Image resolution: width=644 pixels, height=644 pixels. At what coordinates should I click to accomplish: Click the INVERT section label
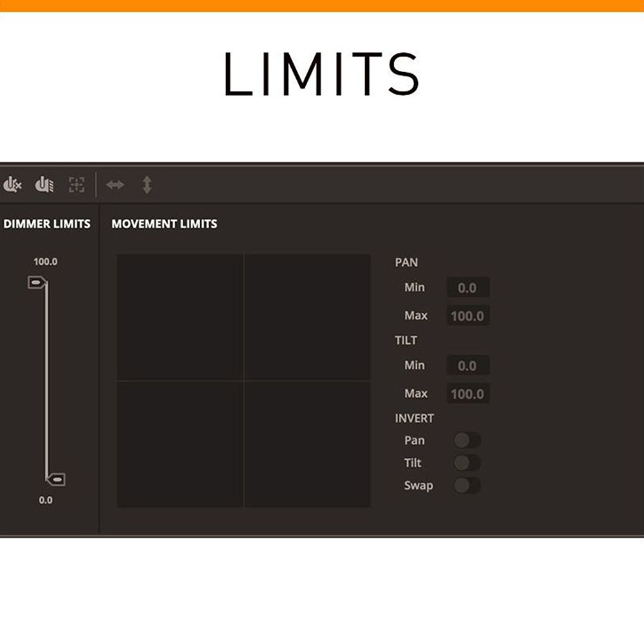click(x=414, y=419)
